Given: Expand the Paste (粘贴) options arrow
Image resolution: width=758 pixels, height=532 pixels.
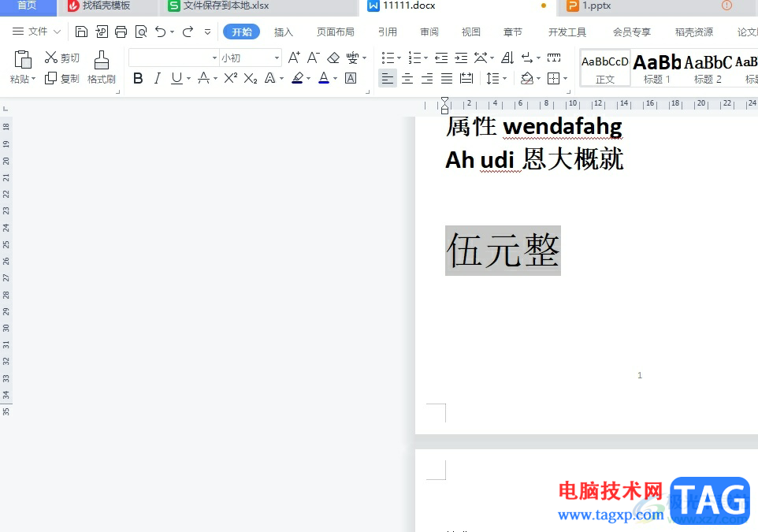Looking at the screenshot, I should (x=33, y=79).
